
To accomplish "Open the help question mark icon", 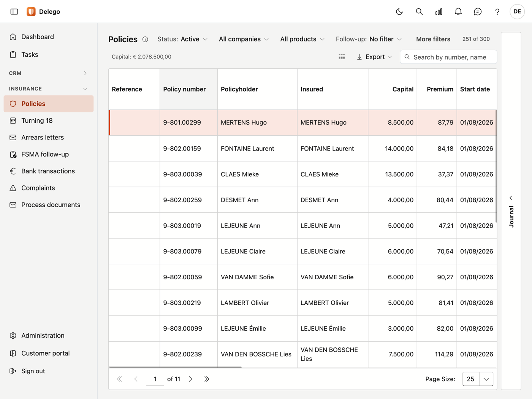I will coord(497,11).
